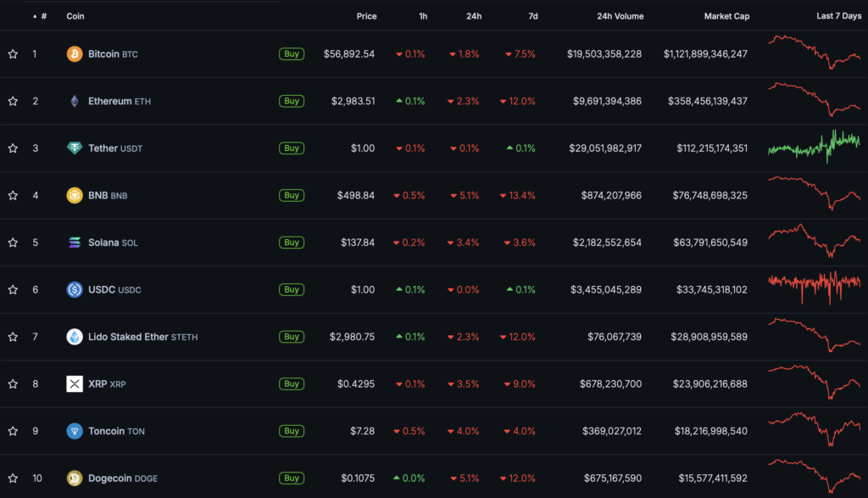Sort the table by Market Cap

point(726,16)
